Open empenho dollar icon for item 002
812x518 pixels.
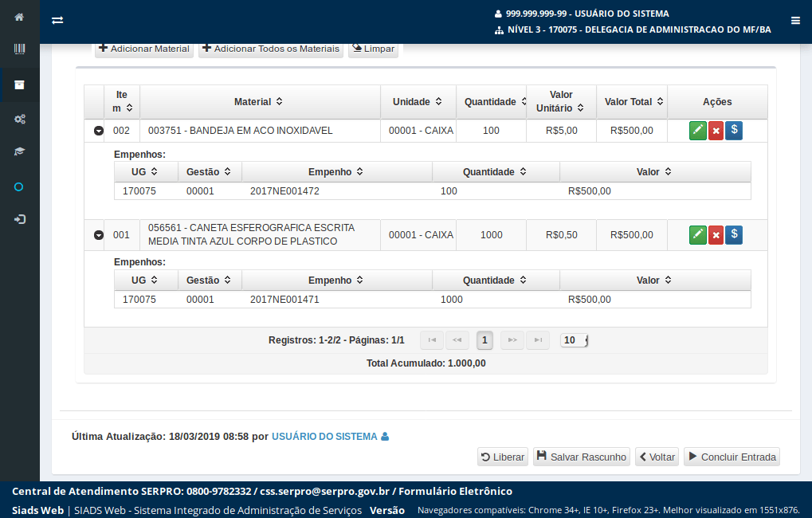pyautogui.click(x=734, y=131)
